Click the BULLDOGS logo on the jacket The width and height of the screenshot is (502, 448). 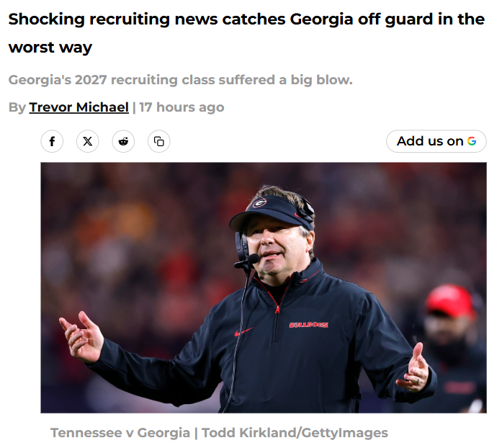coord(308,325)
